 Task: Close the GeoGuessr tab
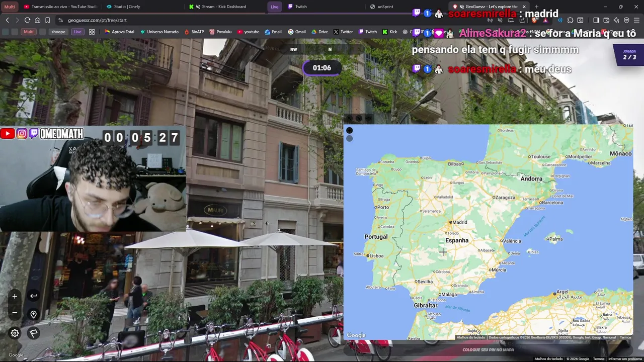[x=524, y=7]
